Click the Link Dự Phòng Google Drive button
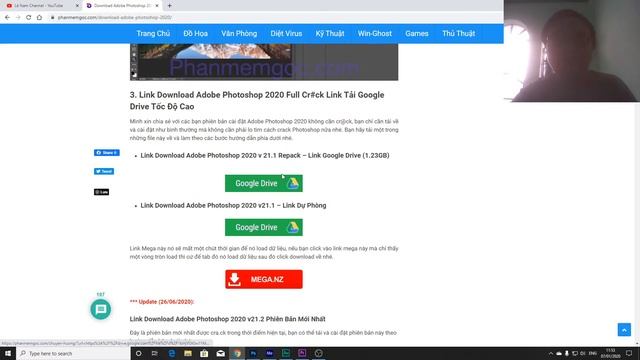640x360 pixels. [x=264, y=227]
